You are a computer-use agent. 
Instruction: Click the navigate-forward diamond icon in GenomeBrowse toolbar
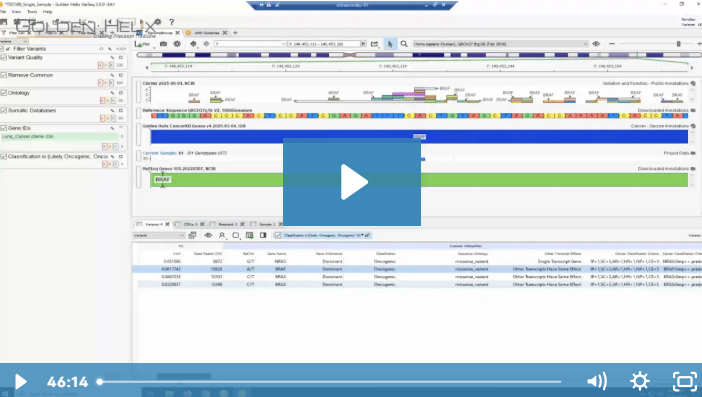pyautogui.click(x=206, y=44)
